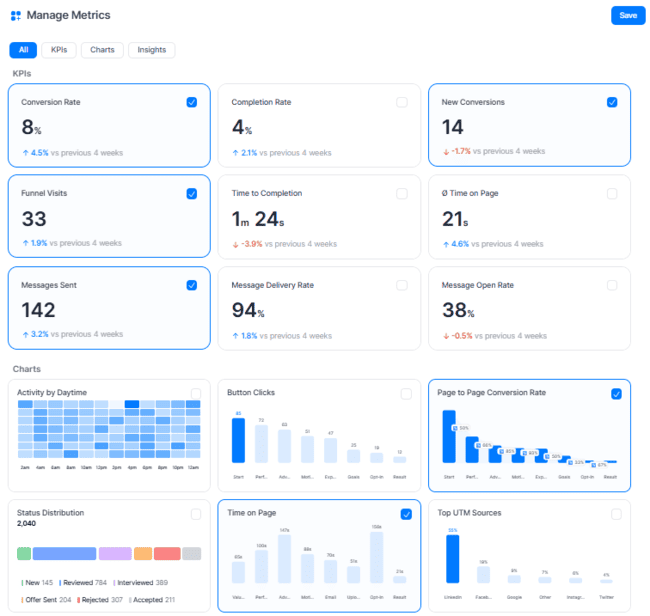
Task: Click the Start bar in Page to Page chart
Action: pyautogui.click(x=449, y=437)
